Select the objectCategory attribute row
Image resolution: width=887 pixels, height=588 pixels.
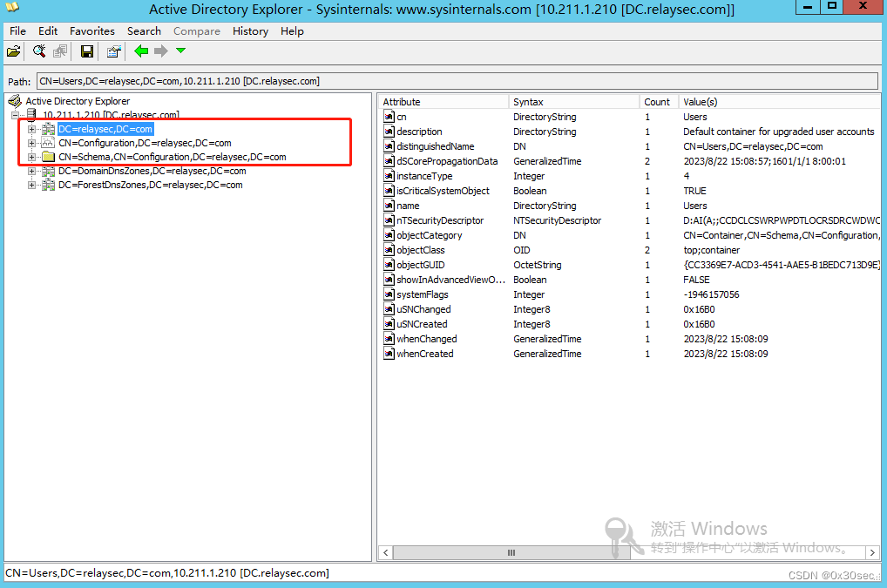[632, 235]
